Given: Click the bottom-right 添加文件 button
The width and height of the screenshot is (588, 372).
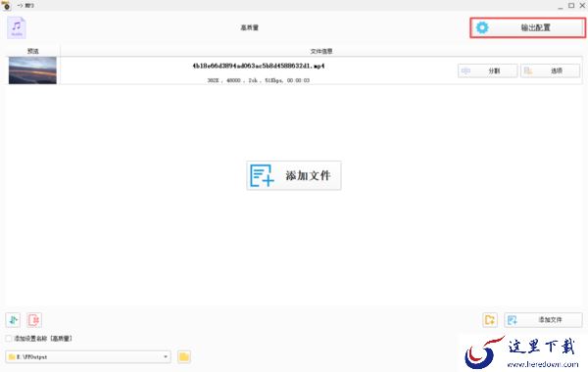Looking at the screenshot, I should click(x=543, y=320).
